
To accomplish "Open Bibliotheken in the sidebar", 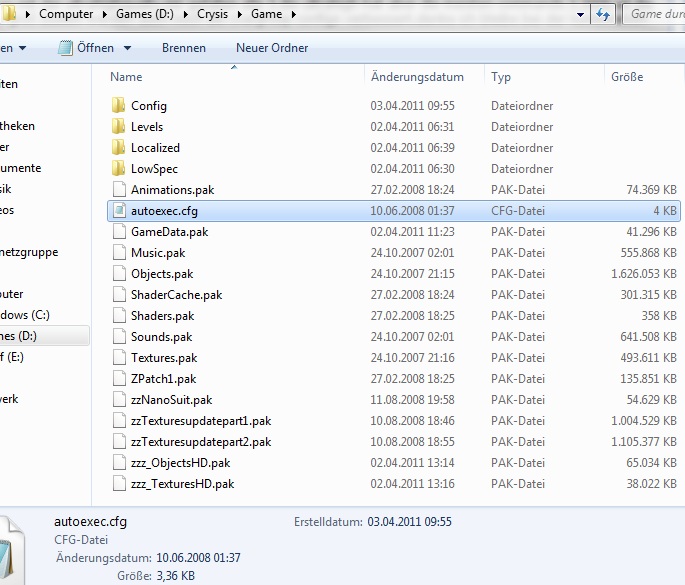I will coord(17,126).
